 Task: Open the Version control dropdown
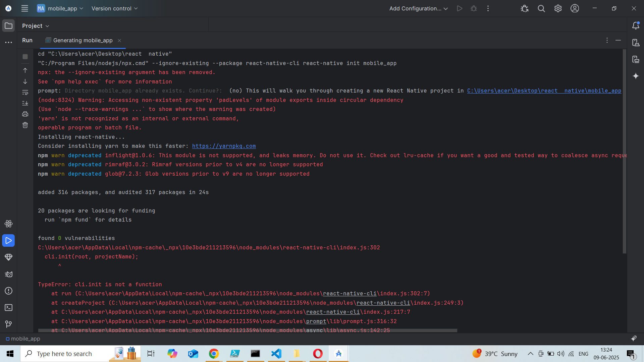coord(114,8)
